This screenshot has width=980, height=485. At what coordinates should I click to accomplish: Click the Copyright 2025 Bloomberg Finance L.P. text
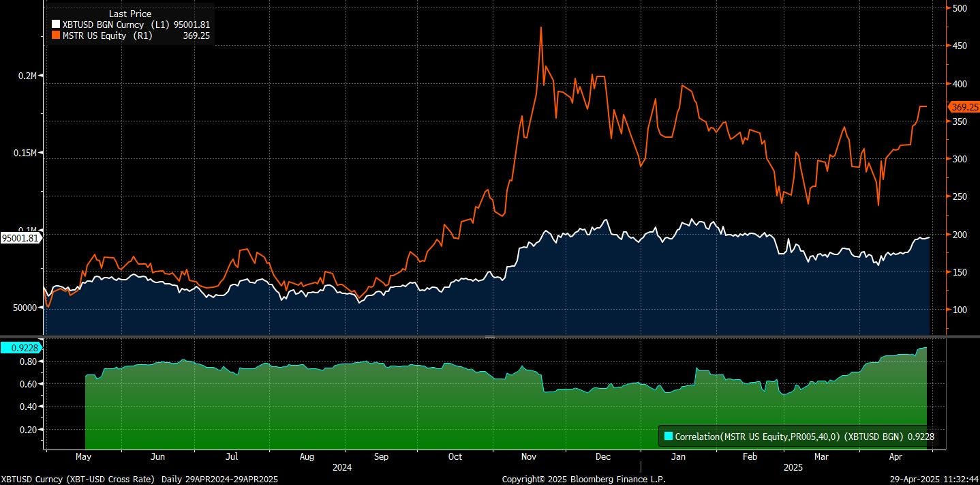(x=584, y=480)
